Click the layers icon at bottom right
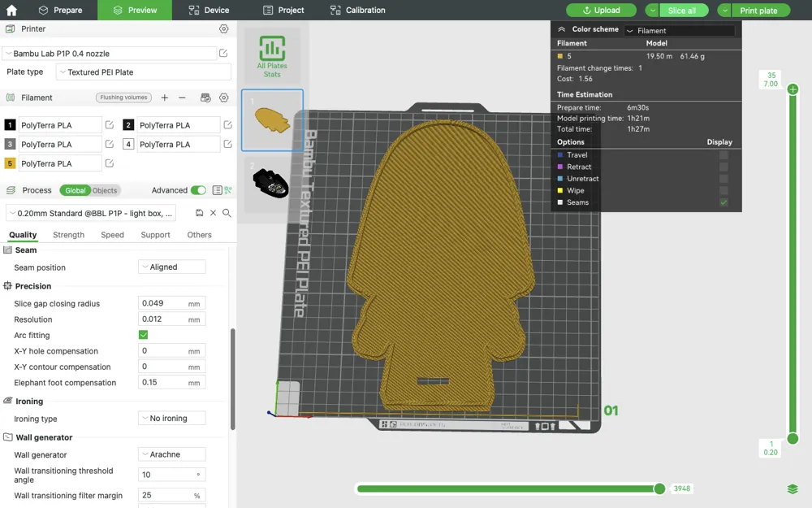The image size is (812, 508). coord(793,488)
